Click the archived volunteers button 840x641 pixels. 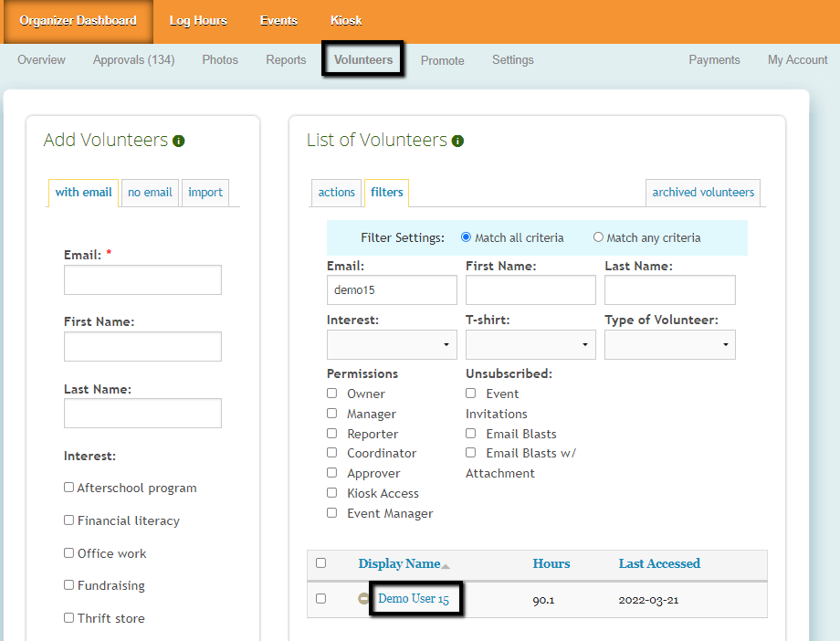[703, 193]
